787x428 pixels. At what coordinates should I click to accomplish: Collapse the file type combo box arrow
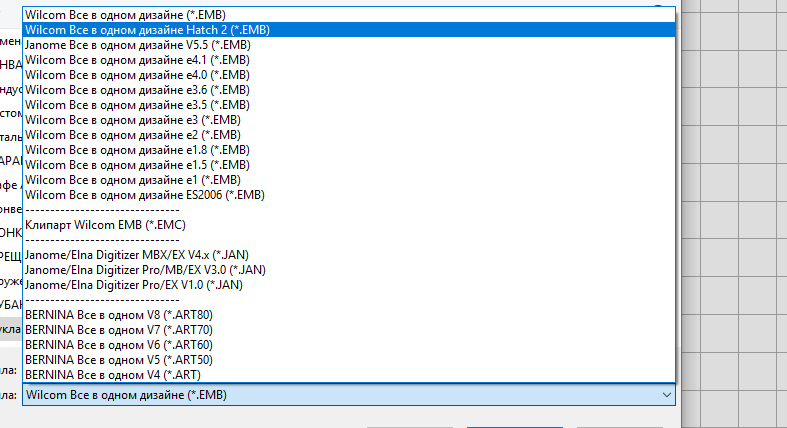667,395
